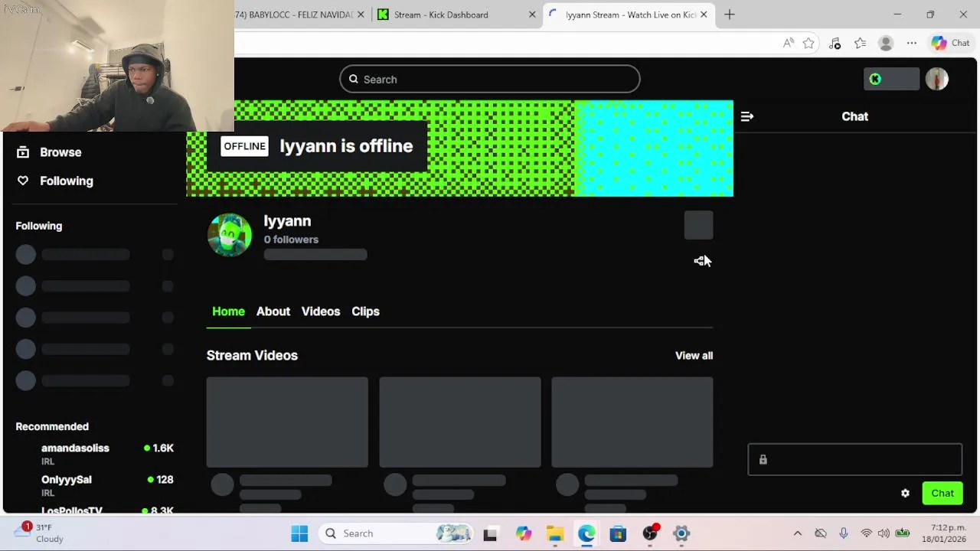Viewport: 980px width, 551px height.
Task: Open the weather widget showing 31°F Cloudy
Action: [38, 533]
